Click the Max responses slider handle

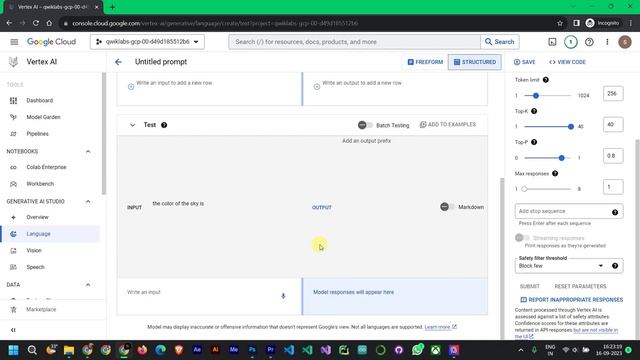coord(524,189)
